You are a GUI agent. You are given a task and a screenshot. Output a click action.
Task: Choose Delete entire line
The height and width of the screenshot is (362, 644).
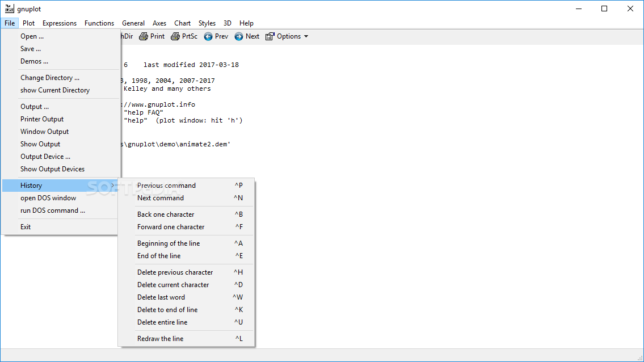click(x=187, y=322)
